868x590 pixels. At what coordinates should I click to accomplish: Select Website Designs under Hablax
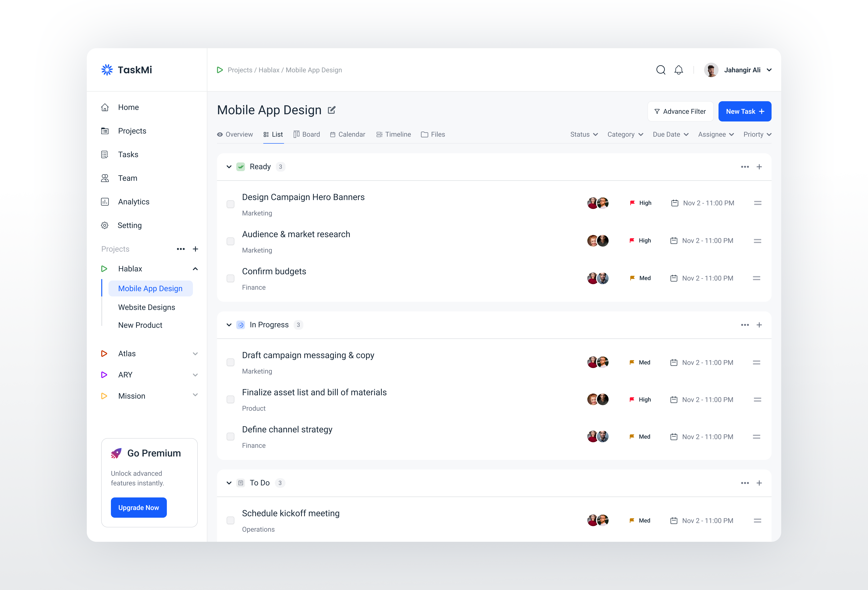pyautogui.click(x=146, y=307)
